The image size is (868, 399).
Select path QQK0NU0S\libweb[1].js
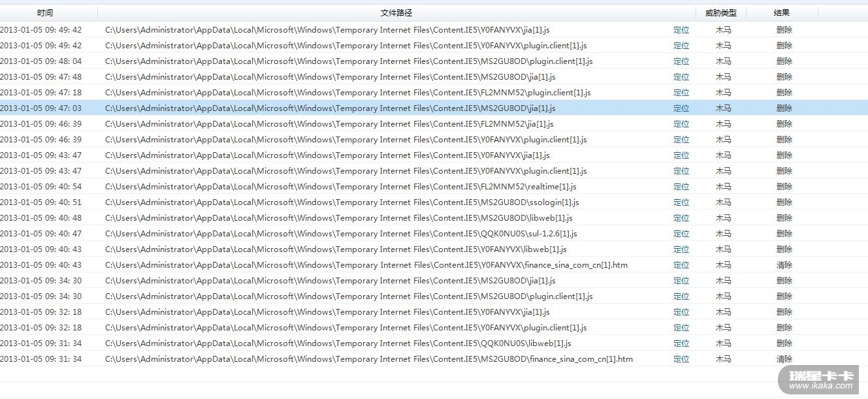click(338, 343)
